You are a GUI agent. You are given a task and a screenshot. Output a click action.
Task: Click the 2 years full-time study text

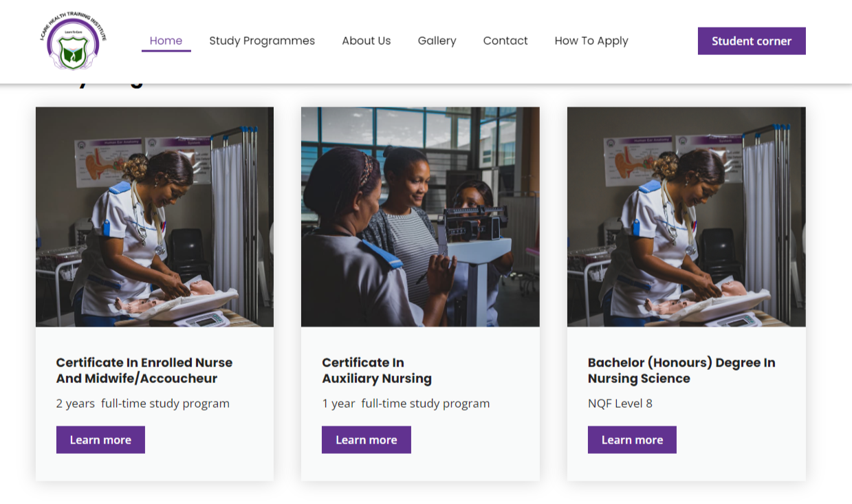[142, 403]
